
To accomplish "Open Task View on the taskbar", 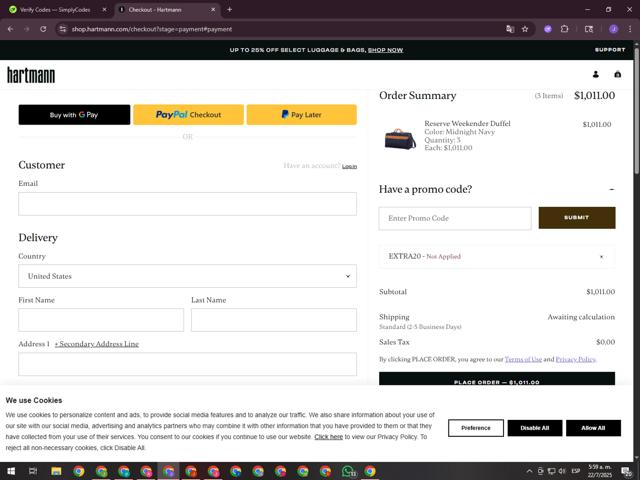I will tap(33, 471).
